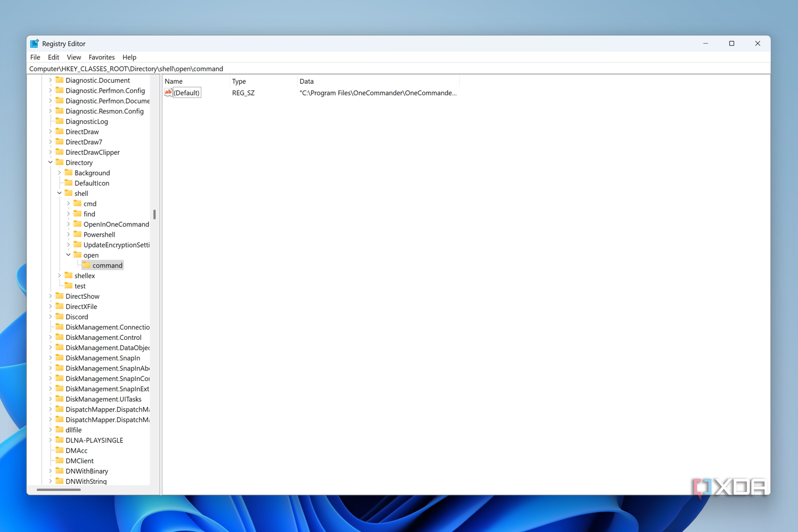
Task: Click the Registry Editor icon in the title bar
Action: (34, 43)
